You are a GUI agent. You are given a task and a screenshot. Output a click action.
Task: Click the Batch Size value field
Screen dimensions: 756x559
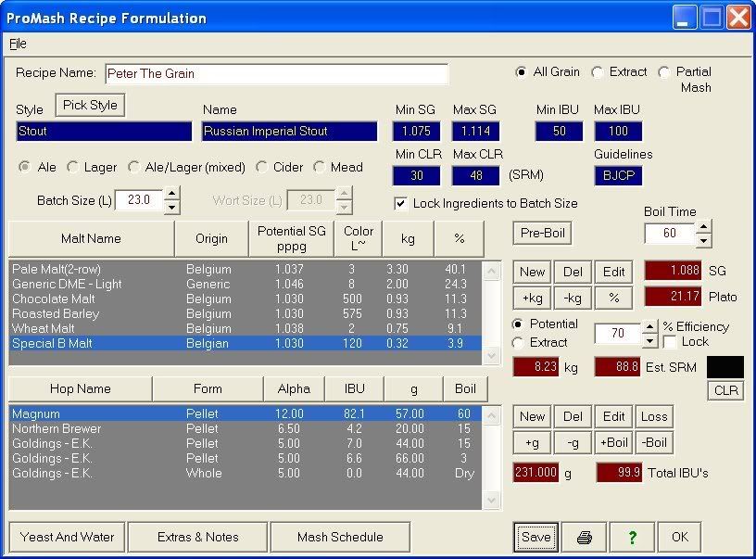tap(139, 200)
